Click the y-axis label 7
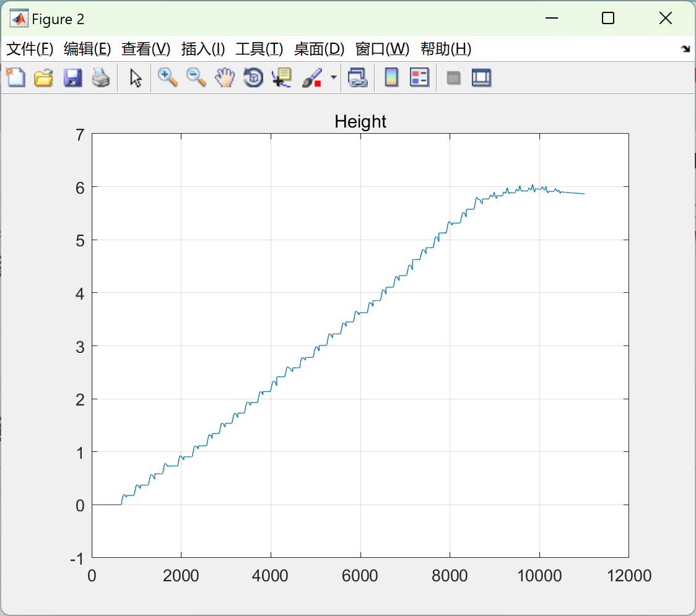This screenshot has width=696, height=616. [x=80, y=135]
